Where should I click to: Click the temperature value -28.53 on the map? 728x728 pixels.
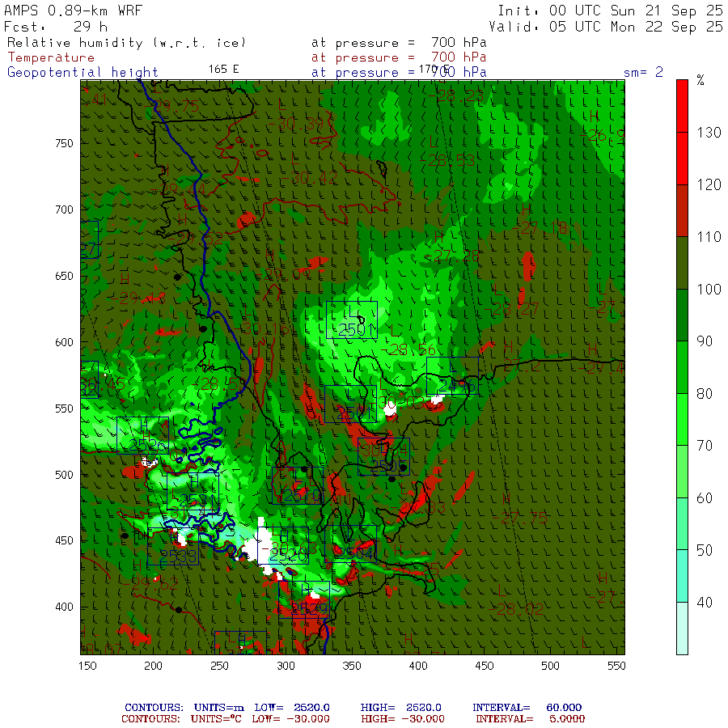point(447,161)
